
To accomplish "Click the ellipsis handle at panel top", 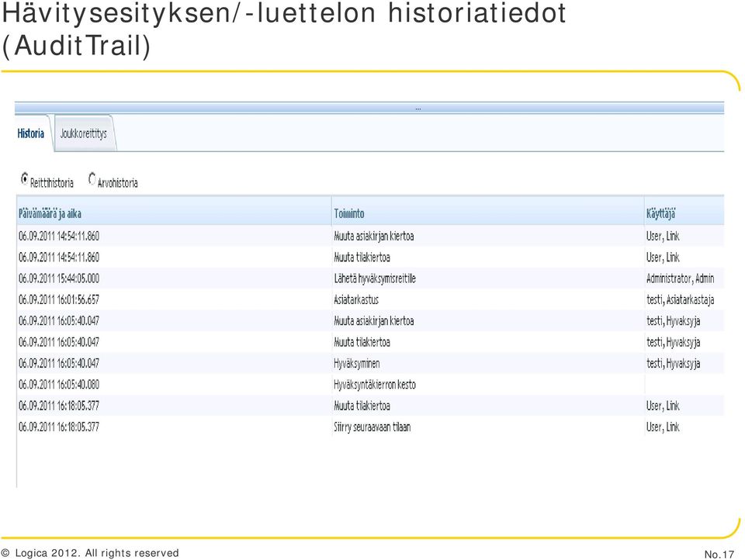I will click(418, 108).
